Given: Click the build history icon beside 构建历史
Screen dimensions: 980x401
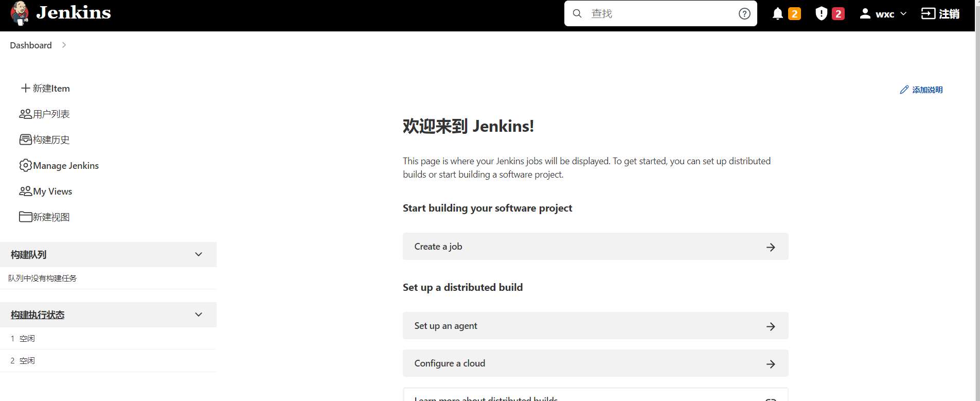Looking at the screenshot, I should coord(26,140).
